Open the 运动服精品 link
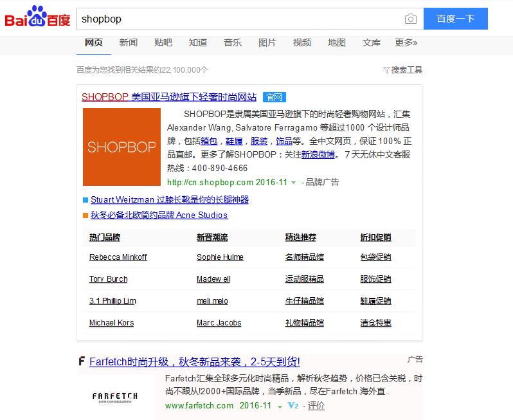This screenshot has height=420, width=513. pyautogui.click(x=305, y=279)
